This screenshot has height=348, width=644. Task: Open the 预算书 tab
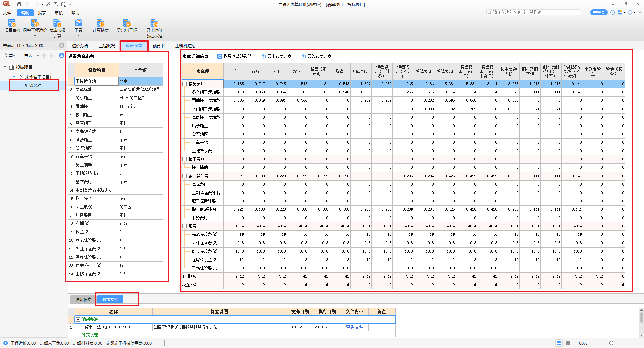[x=158, y=46]
